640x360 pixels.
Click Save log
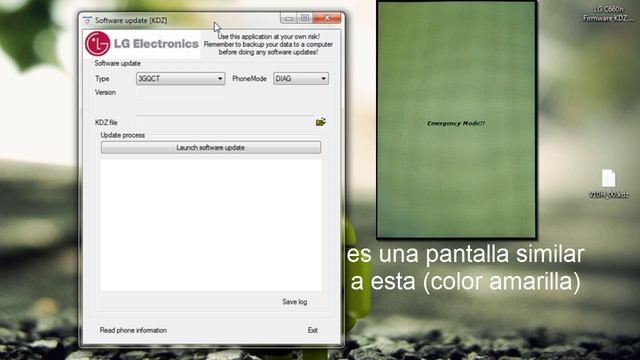pos(294,302)
